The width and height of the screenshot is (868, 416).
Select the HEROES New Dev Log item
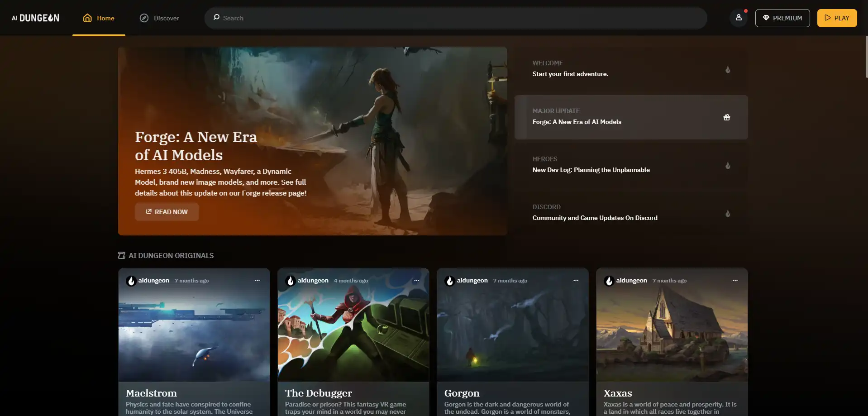(x=631, y=165)
